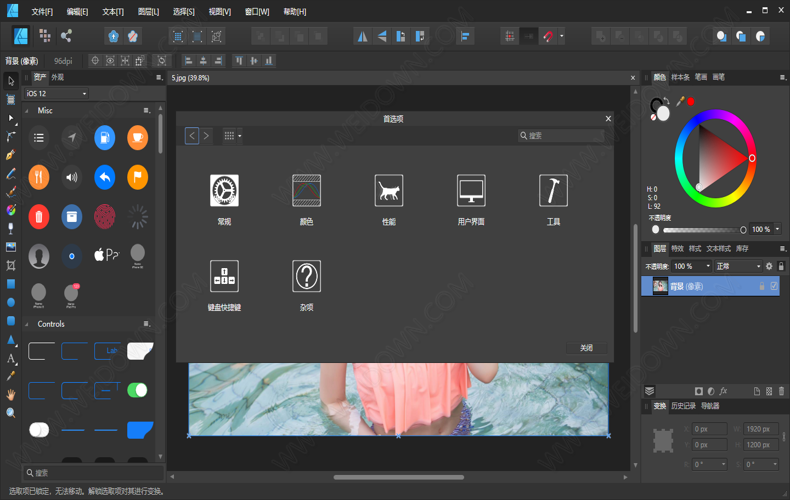Open the layer opacity 100 % dropdown
Screen dimensions: 790x500
(x=707, y=266)
